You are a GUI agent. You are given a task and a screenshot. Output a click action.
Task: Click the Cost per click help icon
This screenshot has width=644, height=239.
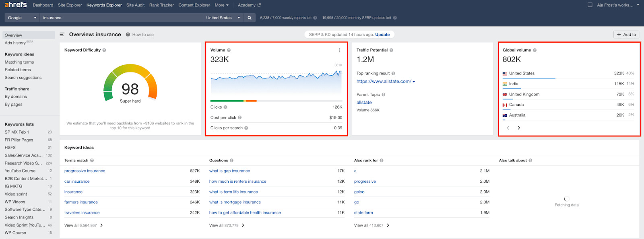(x=240, y=118)
